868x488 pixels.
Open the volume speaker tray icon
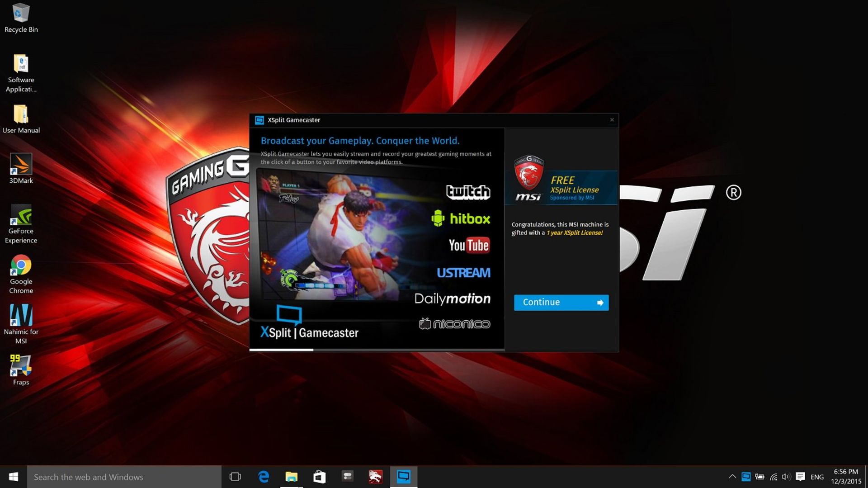(x=787, y=477)
